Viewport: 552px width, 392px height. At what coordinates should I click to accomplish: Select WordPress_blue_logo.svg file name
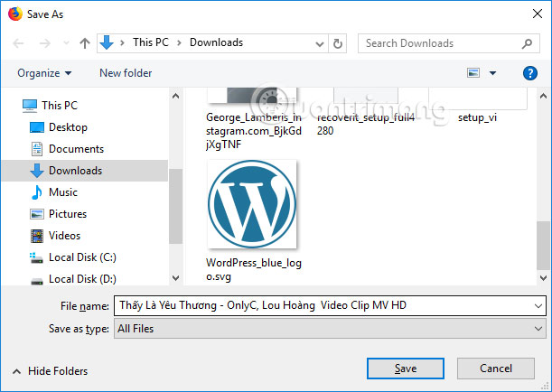click(x=254, y=269)
